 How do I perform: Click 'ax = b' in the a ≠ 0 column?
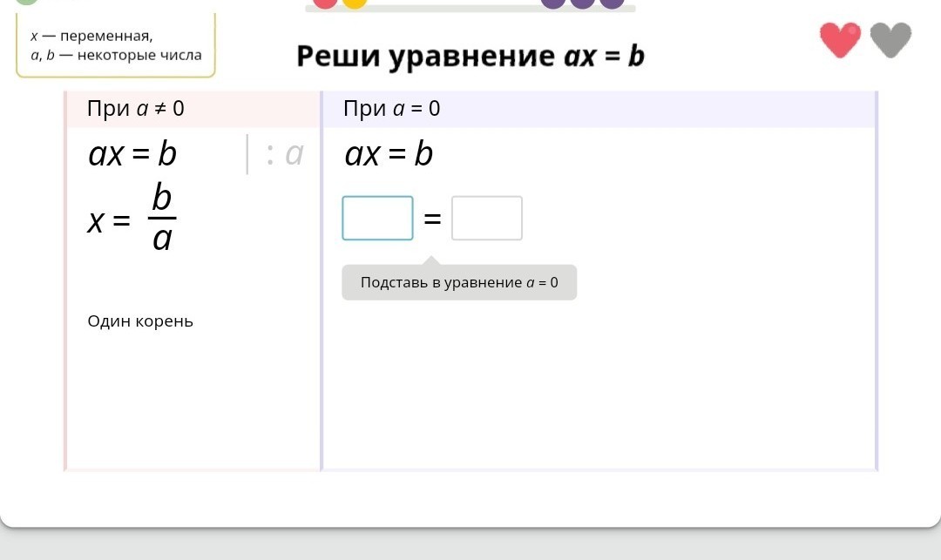pos(132,155)
